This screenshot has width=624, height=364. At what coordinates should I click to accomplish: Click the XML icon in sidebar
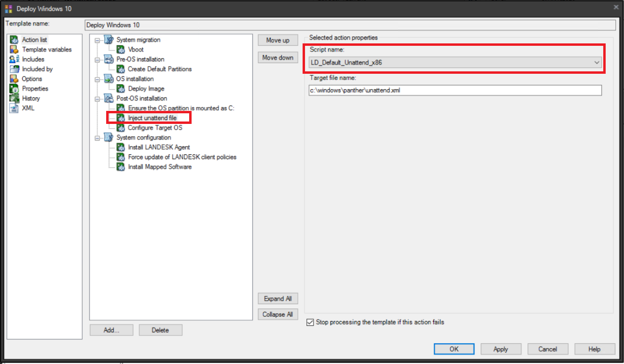point(14,108)
